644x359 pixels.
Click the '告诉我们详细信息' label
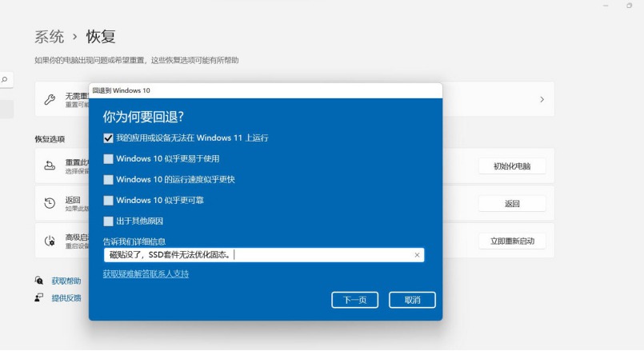134,241
